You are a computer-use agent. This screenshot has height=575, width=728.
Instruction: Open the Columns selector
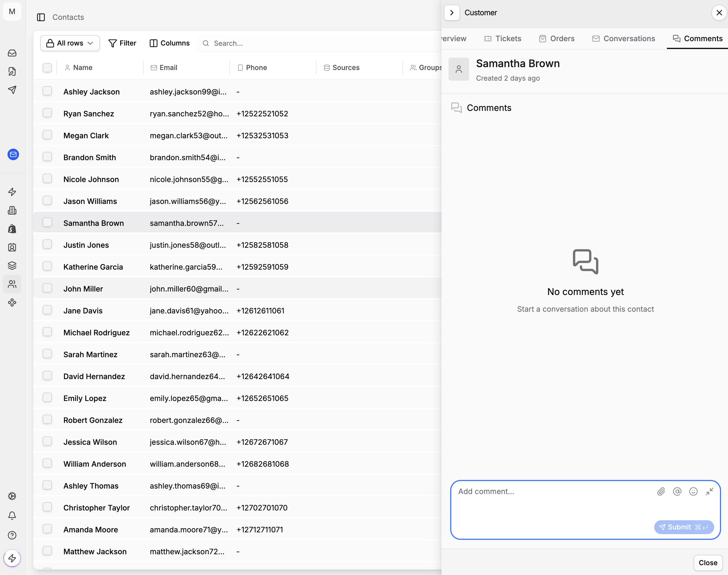pyautogui.click(x=169, y=43)
